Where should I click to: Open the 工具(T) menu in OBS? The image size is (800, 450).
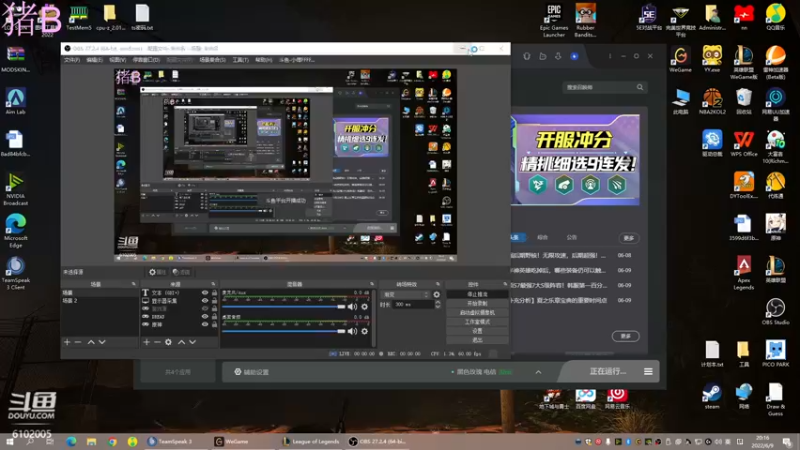[x=240, y=60]
